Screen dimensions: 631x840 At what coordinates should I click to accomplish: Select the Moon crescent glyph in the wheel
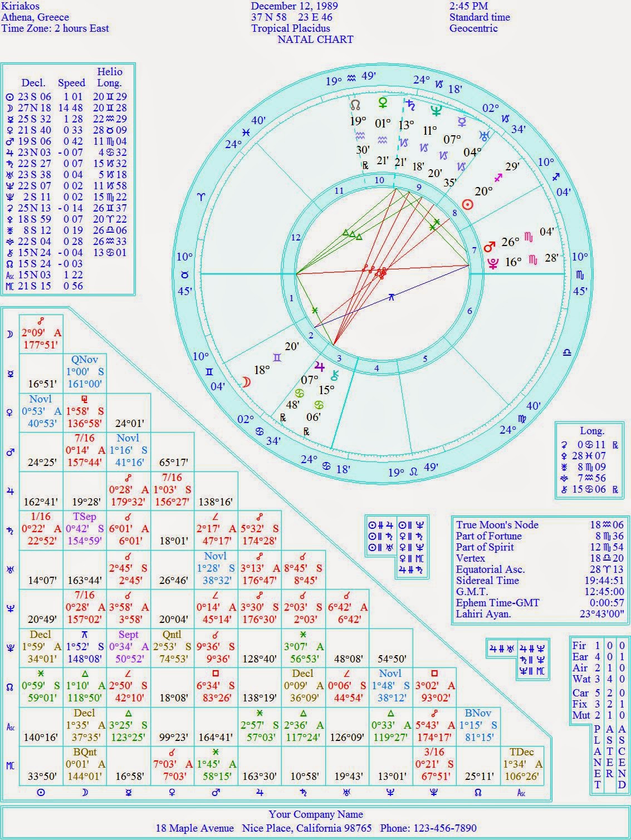pyautogui.click(x=246, y=382)
